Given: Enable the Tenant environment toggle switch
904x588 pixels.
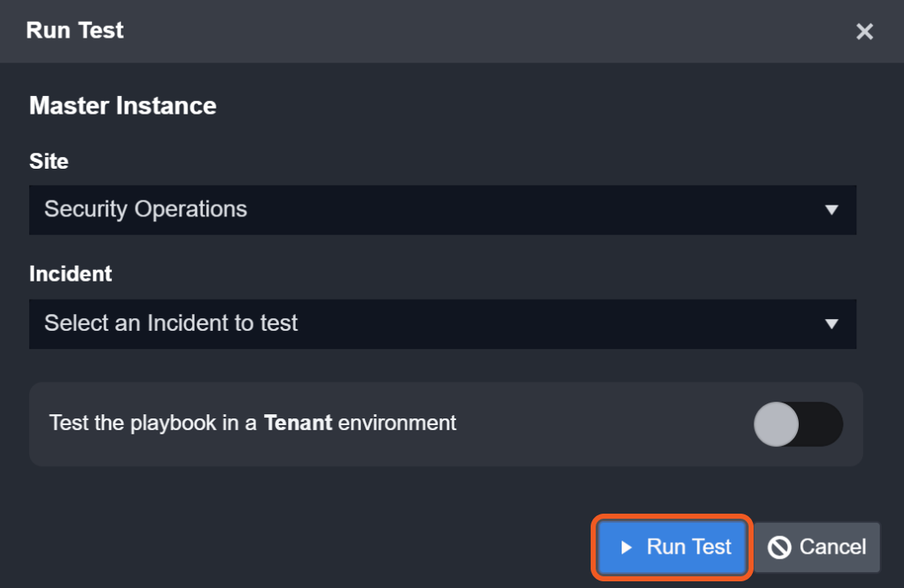Looking at the screenshot, I should [x=798, y=424].
